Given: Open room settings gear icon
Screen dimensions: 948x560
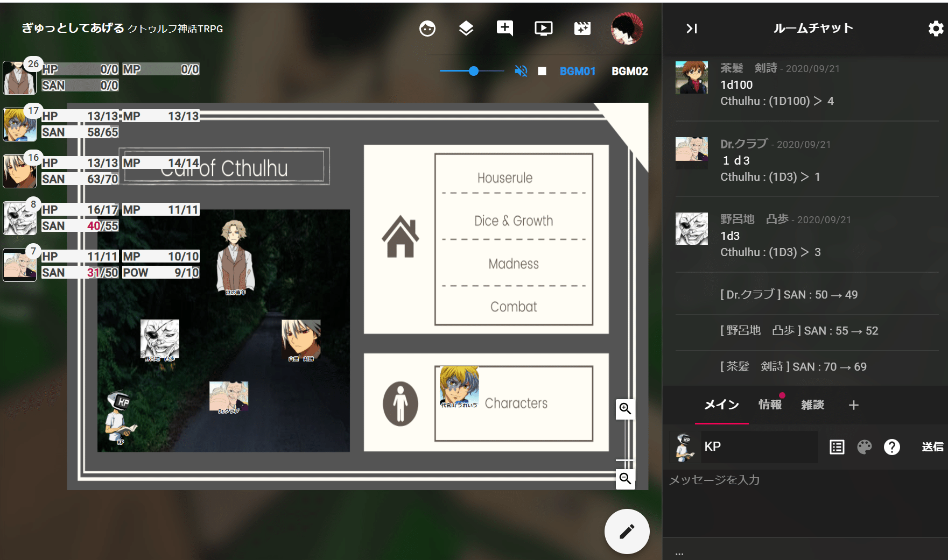Looking at the screenshot, I should tap(936, 29).
